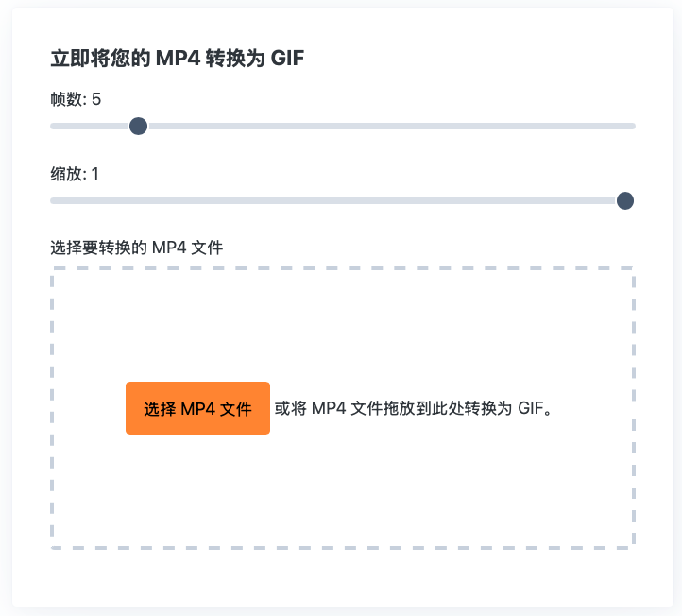
Task: Click the heading 立即将您的 MP4 转换为 GIF
Action: click(x=177, y=59)
